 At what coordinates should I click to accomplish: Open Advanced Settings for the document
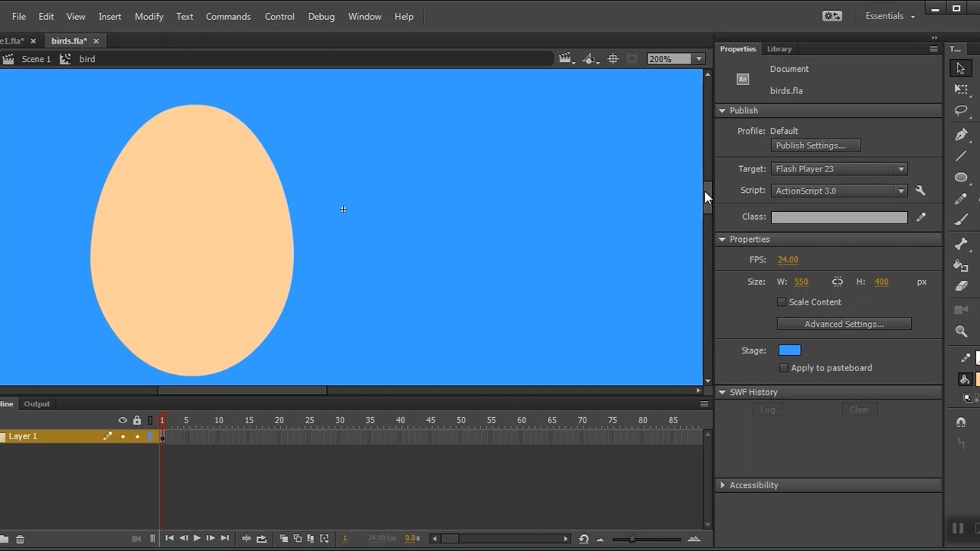(x=844, y=324)
